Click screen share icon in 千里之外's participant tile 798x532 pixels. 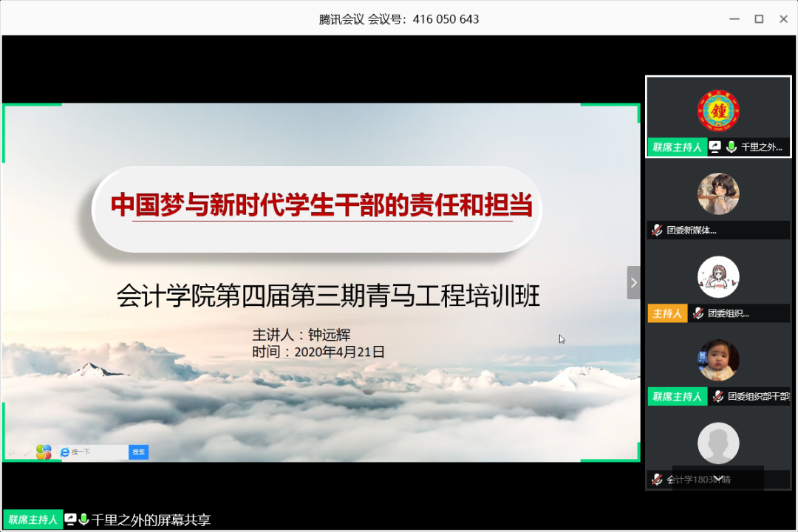[x=715, y=146]
